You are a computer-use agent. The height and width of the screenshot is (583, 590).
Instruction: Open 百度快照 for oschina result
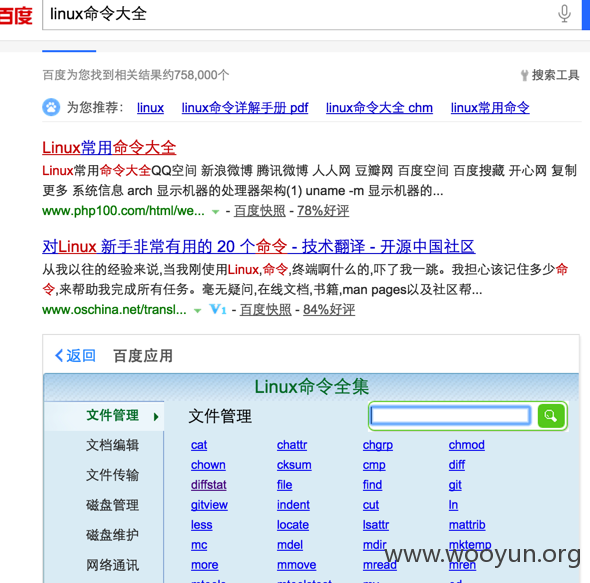pyautogui.click(x=266, y=310)
